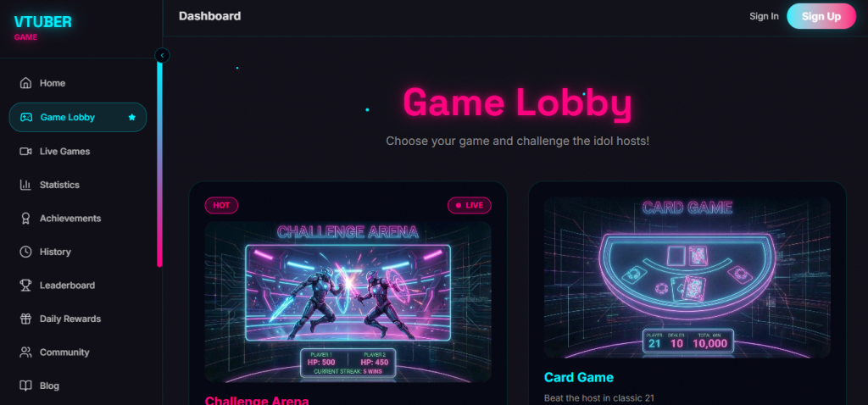Click the Live Games camera icon
Image resolution: width=868 pixels, height=405 pixels.
point(25,151)
